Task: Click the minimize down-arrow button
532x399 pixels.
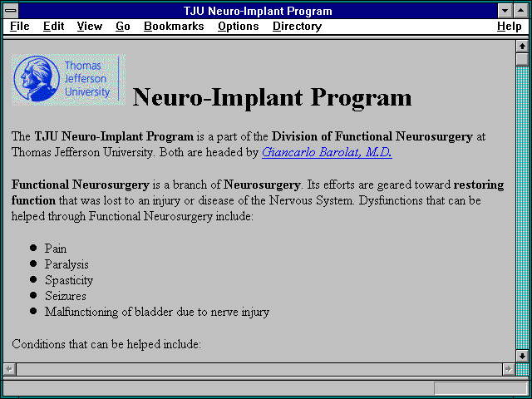Action: [505, 11]
